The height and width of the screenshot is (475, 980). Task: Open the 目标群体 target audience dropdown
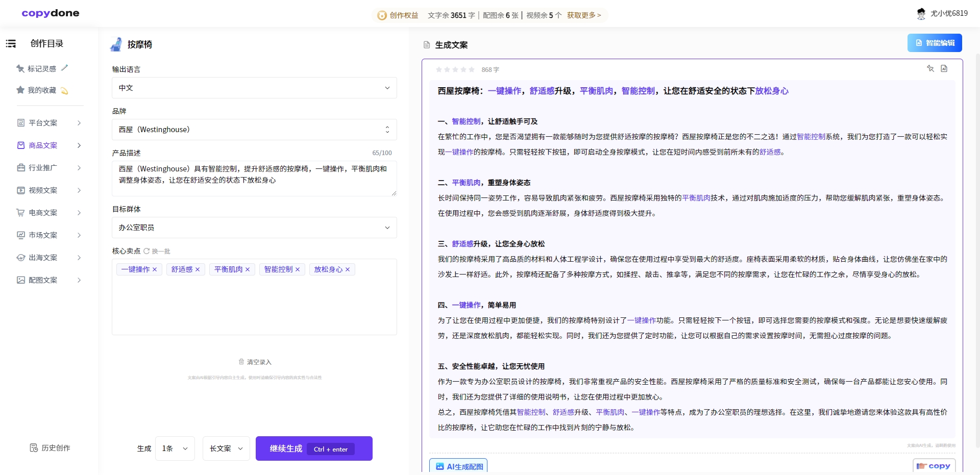[x=254, y=228]
